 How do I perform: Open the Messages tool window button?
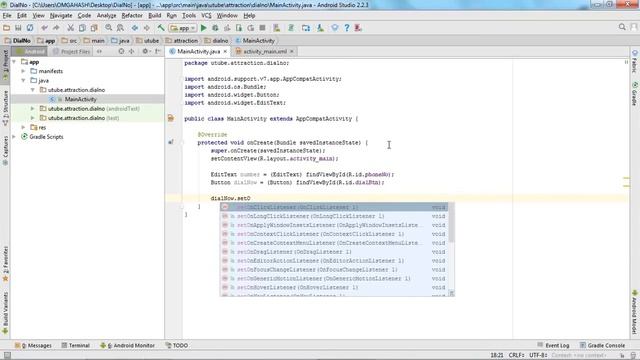point(33,345)
